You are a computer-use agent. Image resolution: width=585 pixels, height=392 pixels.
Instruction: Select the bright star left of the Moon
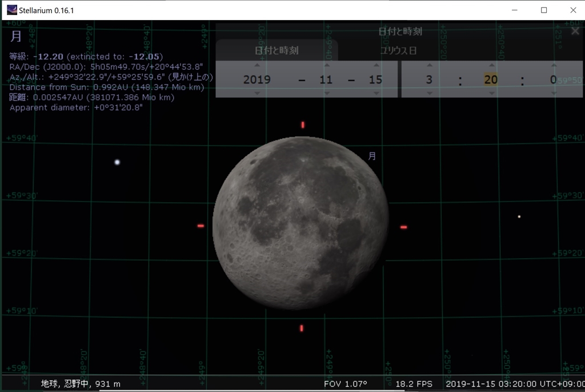pyautogui.click(x=117, y=162)
